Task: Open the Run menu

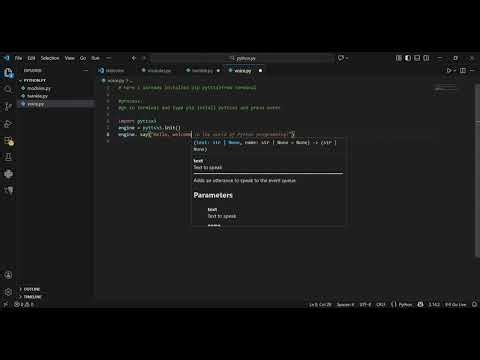Action: pos(96,58)
